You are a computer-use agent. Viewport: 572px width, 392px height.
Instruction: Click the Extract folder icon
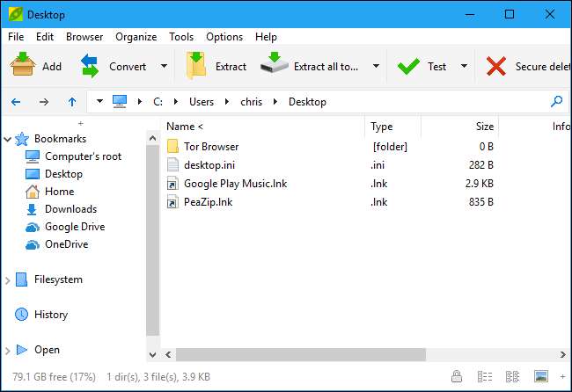pyautogui.click(x=196, y=65)
